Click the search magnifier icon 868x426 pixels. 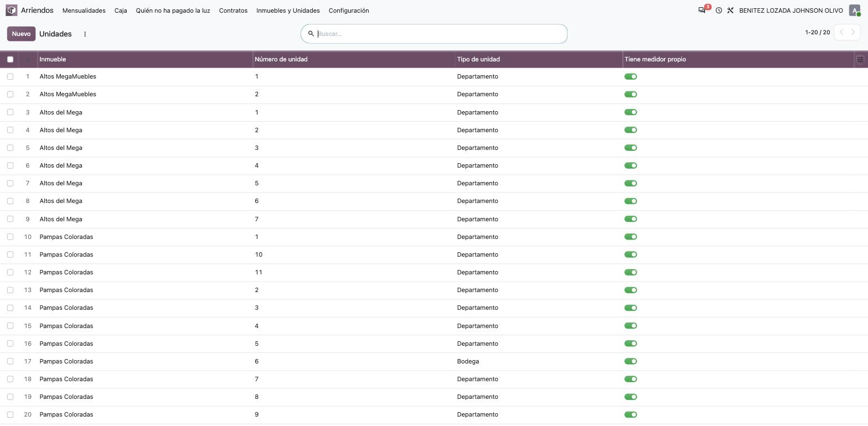coord(311,34)
